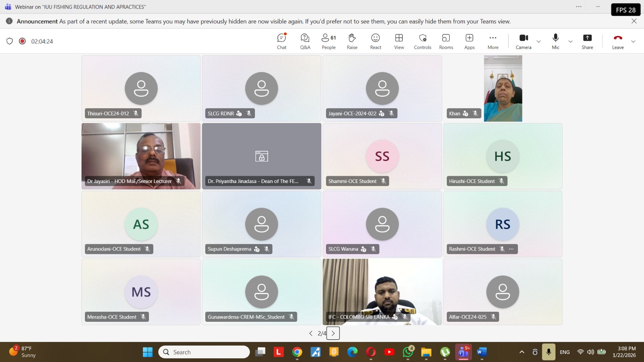Expand Leave options chevron
This screenshot has width=644, height=362.
[634, 41]
